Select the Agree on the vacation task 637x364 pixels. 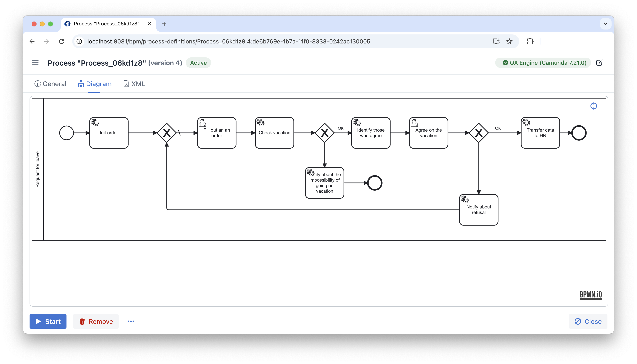[x=429, y=133]
